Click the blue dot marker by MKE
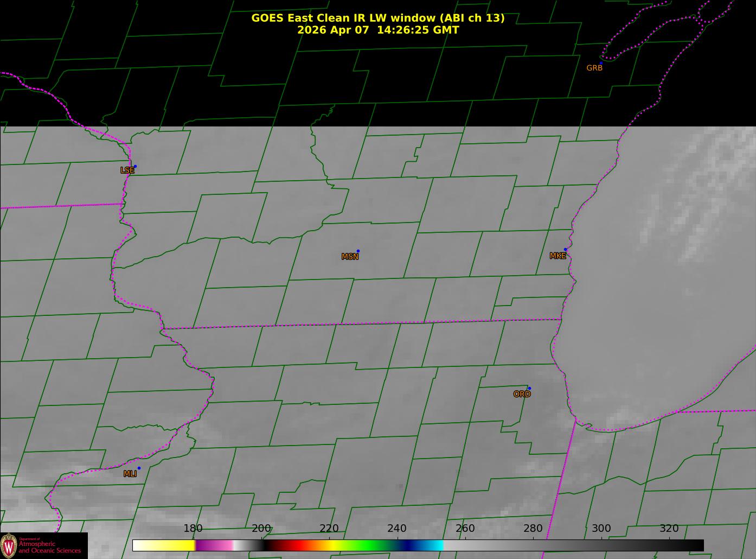Image resolution: width=756 pixels, height=559 pixels. (x=565, y=249)
